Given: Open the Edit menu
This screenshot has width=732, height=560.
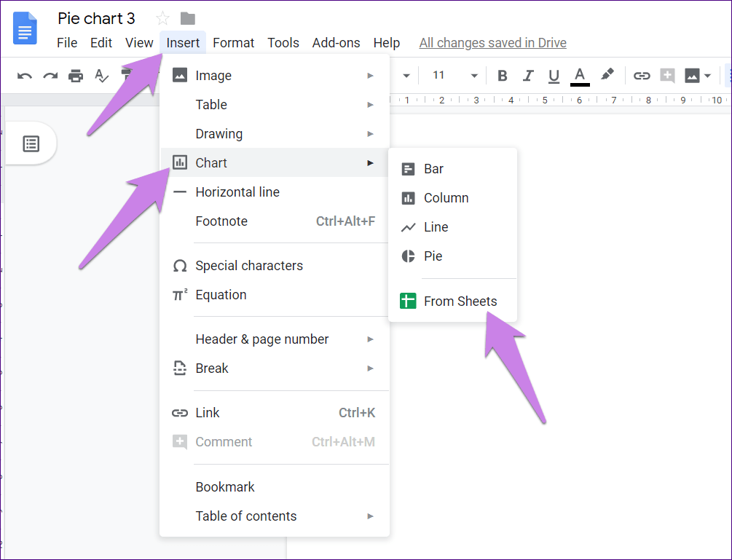Looking at the screenshot, I should [101, 43].
